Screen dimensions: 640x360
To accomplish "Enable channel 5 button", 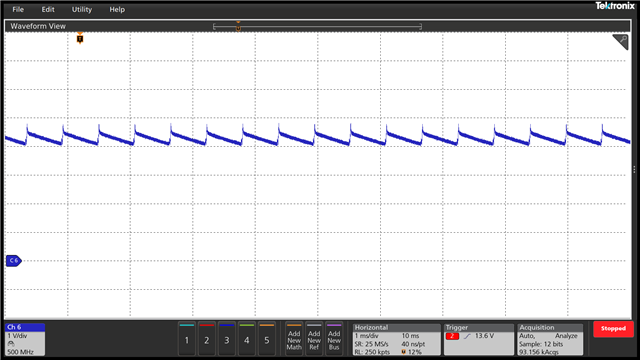I will tap(267, 339).
